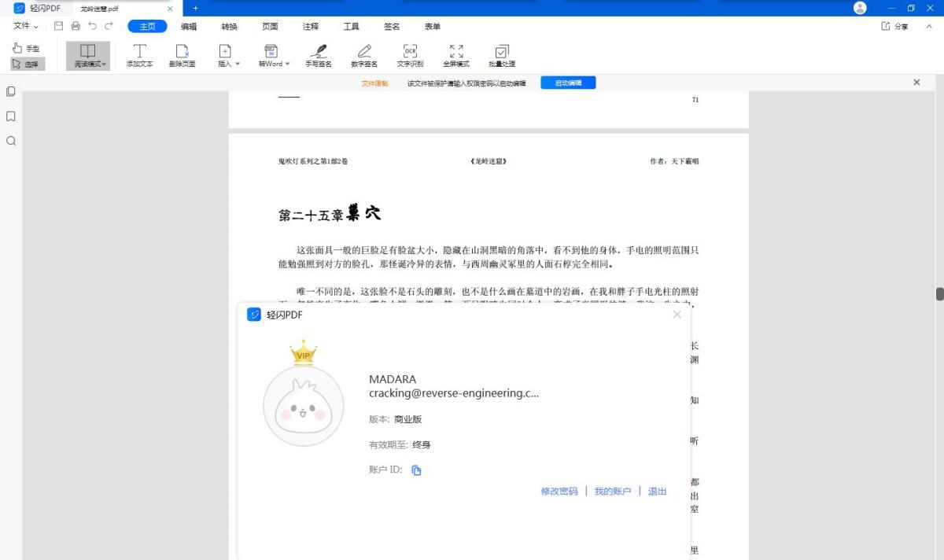This screenshot has height=560, width=944.
Task: Open the Convert to Word (转Word) dropdown
Action: [274, 56]
